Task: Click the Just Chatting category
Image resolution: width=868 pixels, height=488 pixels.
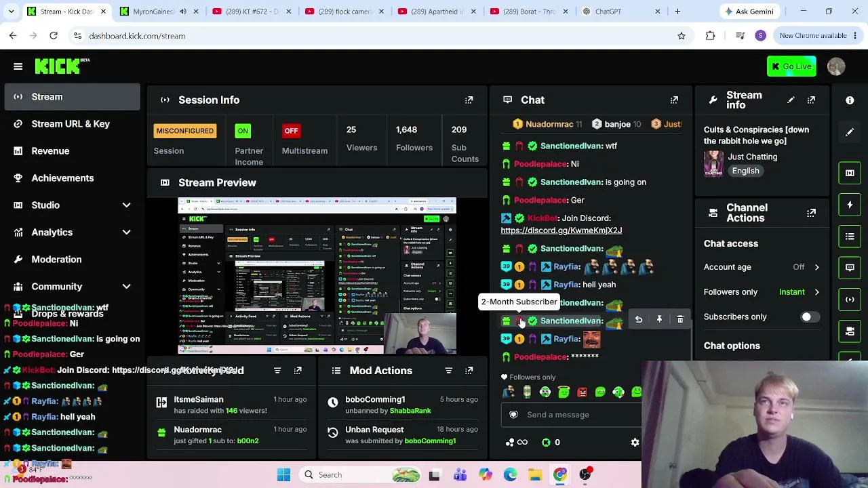Action: (753, 157)
